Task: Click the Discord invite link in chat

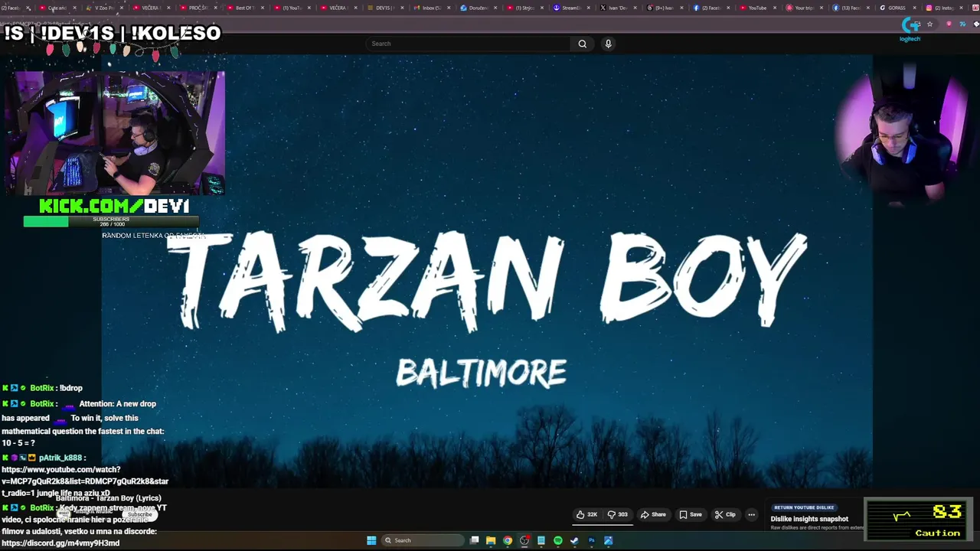Action: click(x=60, y=543)
